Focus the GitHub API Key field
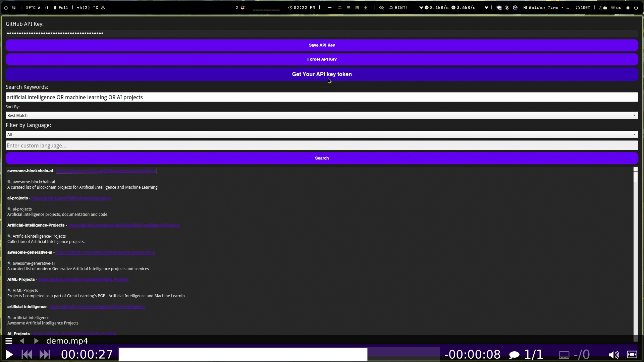644x362 pixels. pos(322,33)
